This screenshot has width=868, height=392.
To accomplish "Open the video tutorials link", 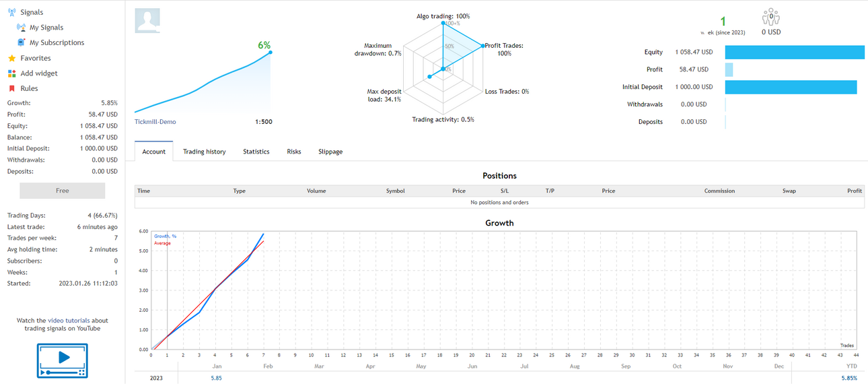I will (x=69, y=321).
